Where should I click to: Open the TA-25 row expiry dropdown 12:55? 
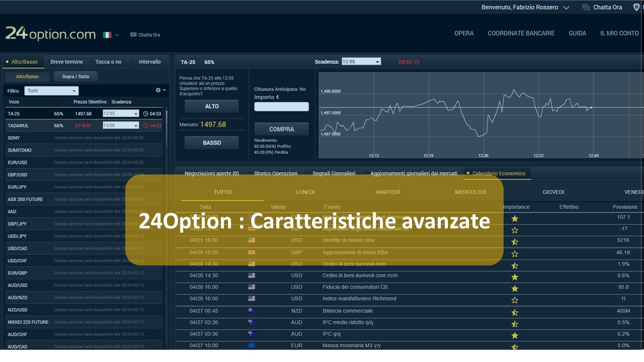[x=121, y=114]
